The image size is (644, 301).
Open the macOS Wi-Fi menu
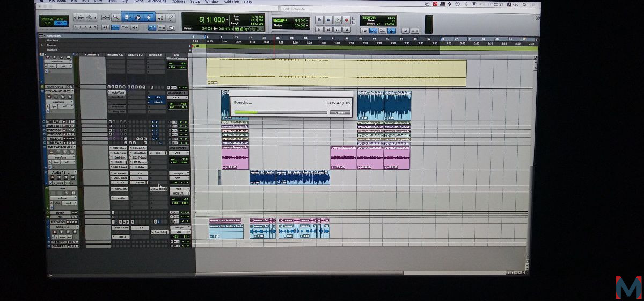tap(474, 4)
